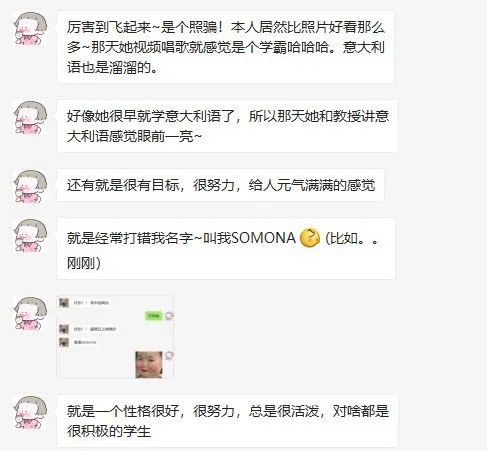Select the last message ending 很积极的学生
The height and width of the screenshot is (451, 487).
point(227,421)
